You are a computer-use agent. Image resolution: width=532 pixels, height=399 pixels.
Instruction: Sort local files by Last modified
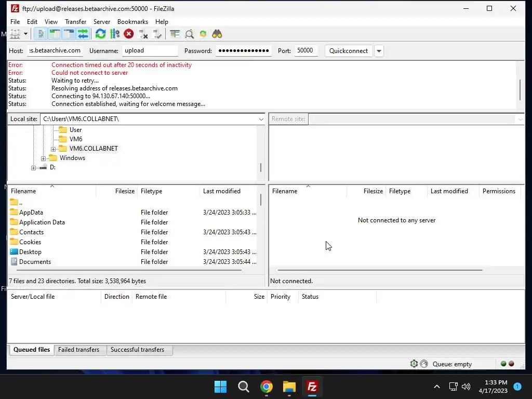(x=229, y=191)
